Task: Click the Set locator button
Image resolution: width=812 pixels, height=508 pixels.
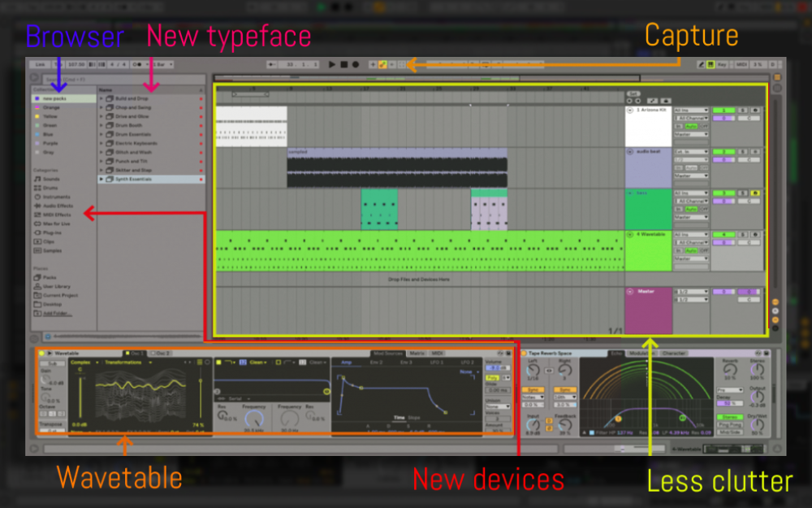Action: [x=633, y=93]
